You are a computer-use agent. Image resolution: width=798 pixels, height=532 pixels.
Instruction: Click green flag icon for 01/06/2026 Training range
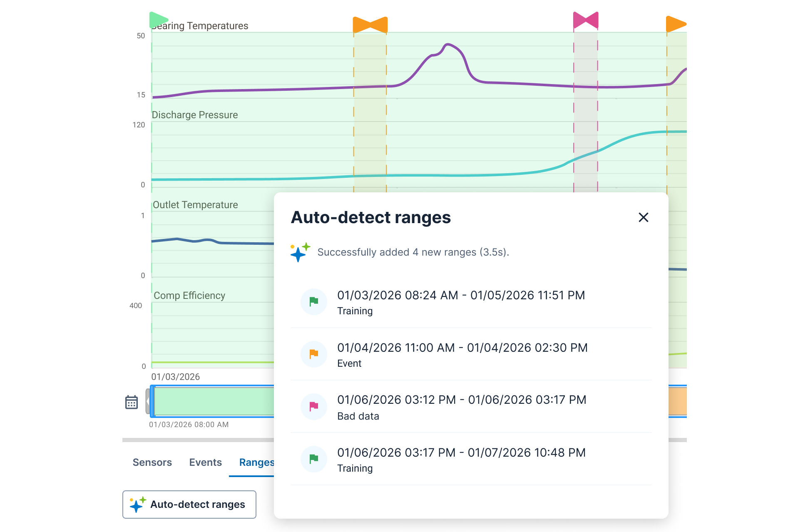point(314,459)
